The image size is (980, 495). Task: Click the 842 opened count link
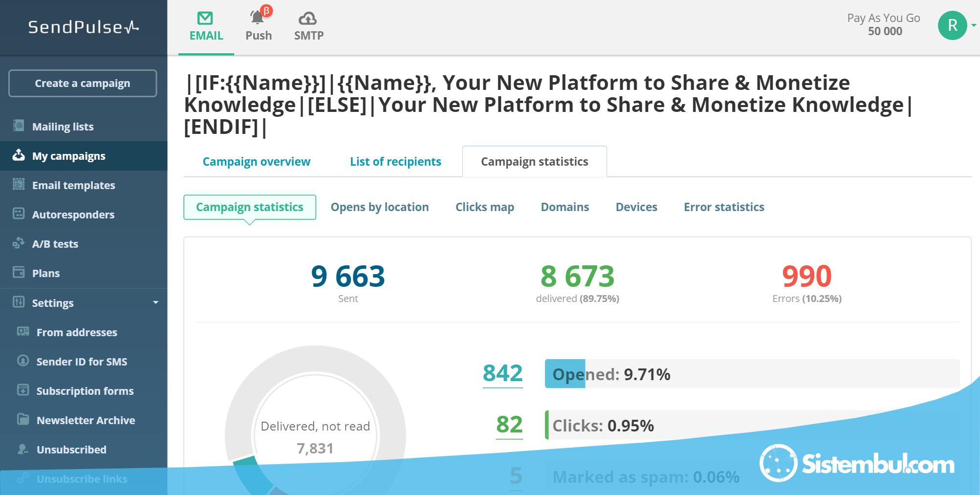pos(502,374)
